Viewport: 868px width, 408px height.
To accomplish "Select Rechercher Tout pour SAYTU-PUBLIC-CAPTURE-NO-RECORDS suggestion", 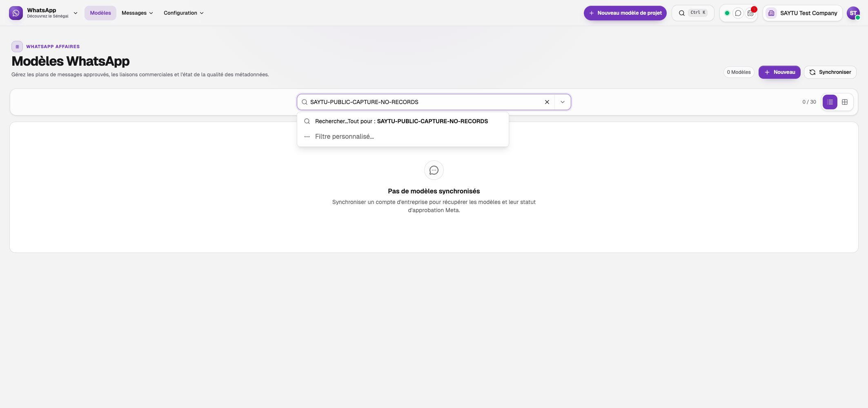I will pyautogui.click(x=403, y=121).
